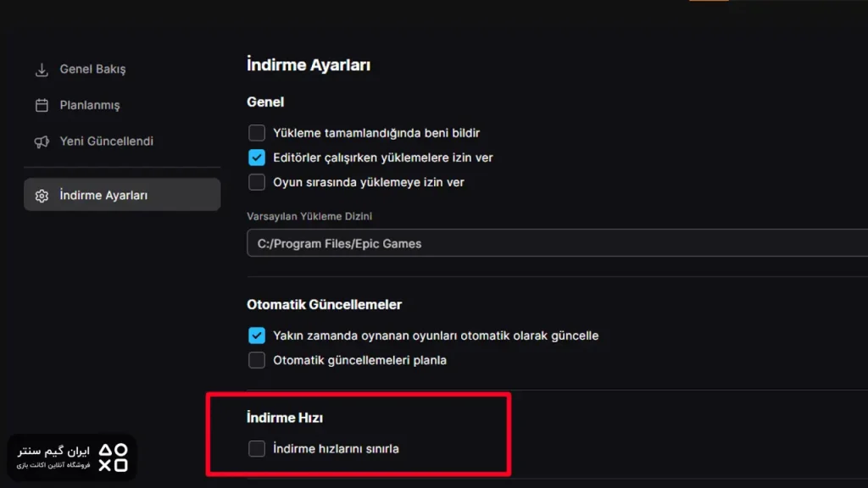Select the İndirme Ayarları sidebar tab
This screenshot has width=868, height=488.
[x=103, y=196]
